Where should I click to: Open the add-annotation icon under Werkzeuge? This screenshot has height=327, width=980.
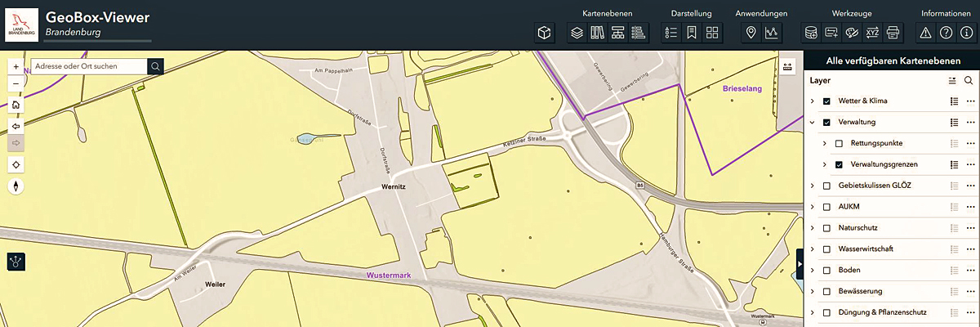[831, 33]
